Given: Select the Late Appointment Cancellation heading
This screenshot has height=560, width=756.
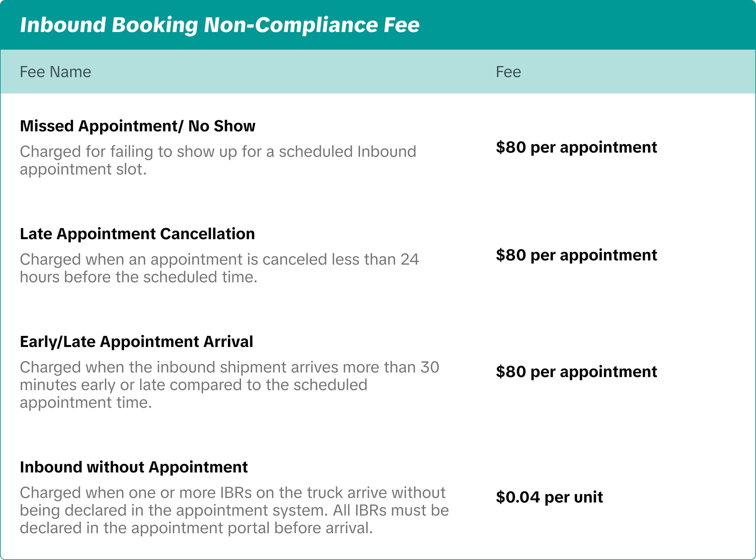Looking at the screenshot, I should [137, 234].
